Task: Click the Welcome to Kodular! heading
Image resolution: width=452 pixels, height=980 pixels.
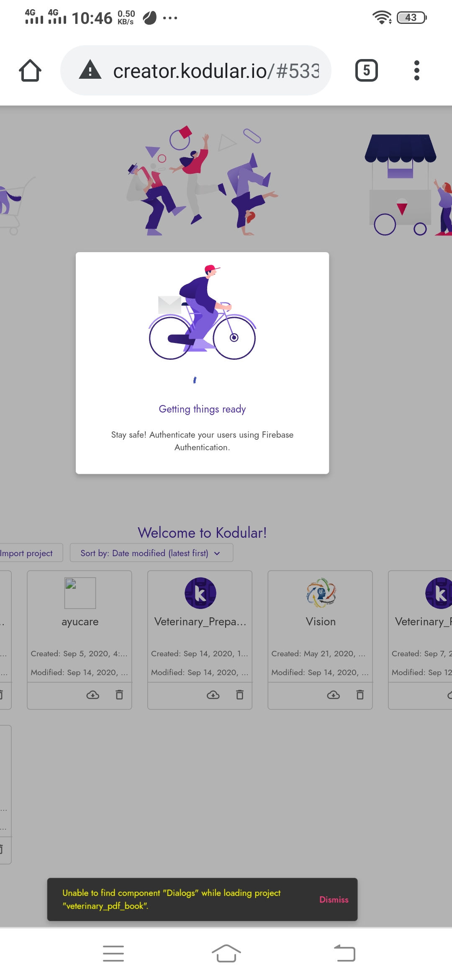Action: pos(202,533)
